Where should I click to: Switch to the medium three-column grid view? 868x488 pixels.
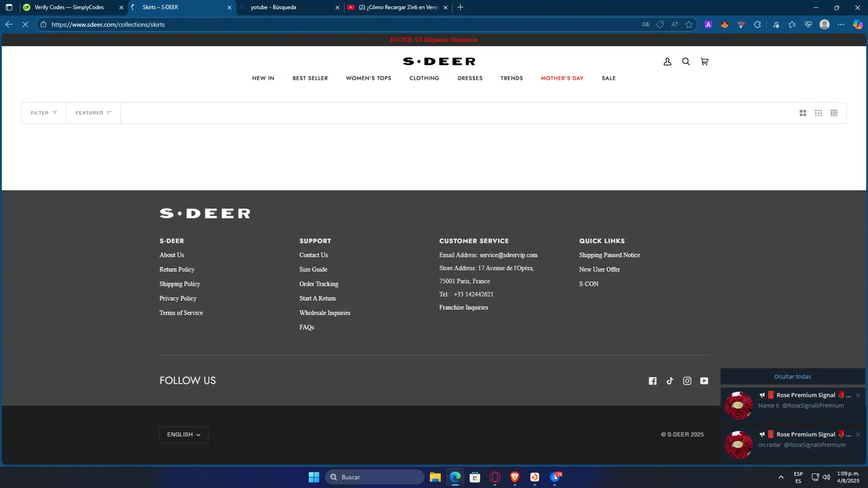coord(818,113)
